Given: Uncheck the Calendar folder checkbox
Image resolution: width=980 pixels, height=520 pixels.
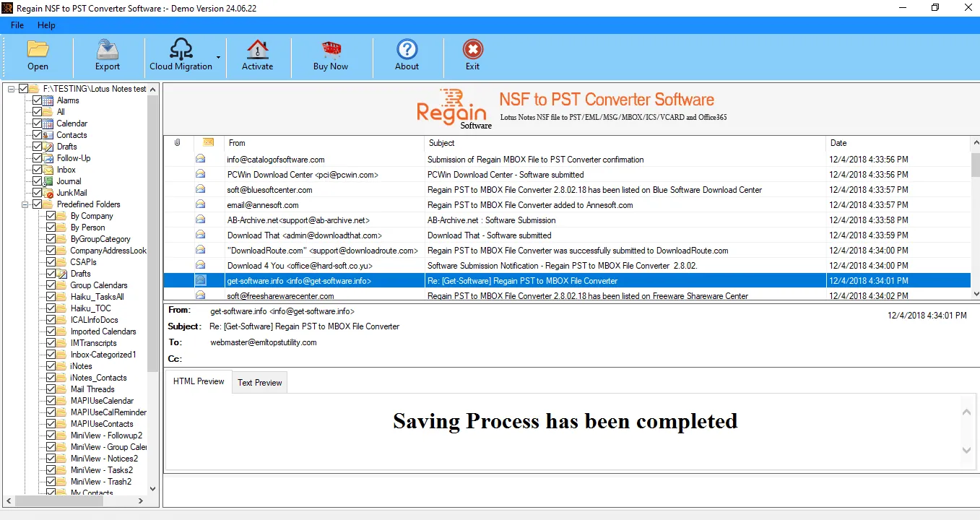Looking at the screenshot, I should (x=38, y=123).
